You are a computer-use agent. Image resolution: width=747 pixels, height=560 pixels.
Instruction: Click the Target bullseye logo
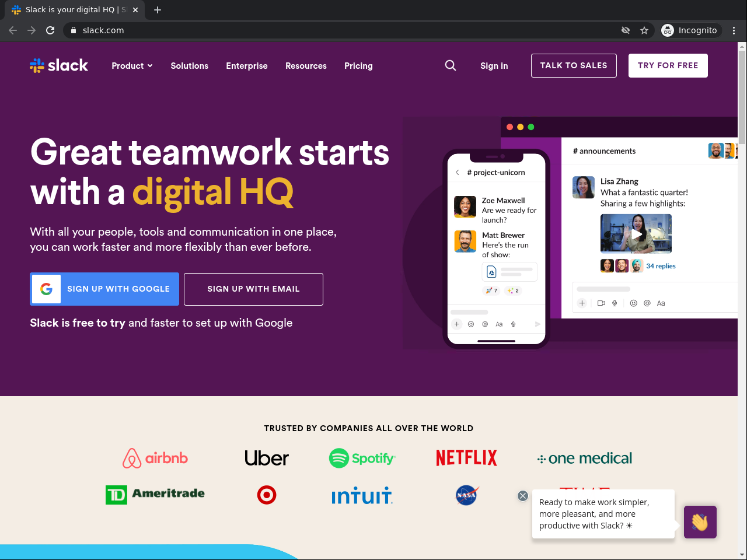pos(267,495)
